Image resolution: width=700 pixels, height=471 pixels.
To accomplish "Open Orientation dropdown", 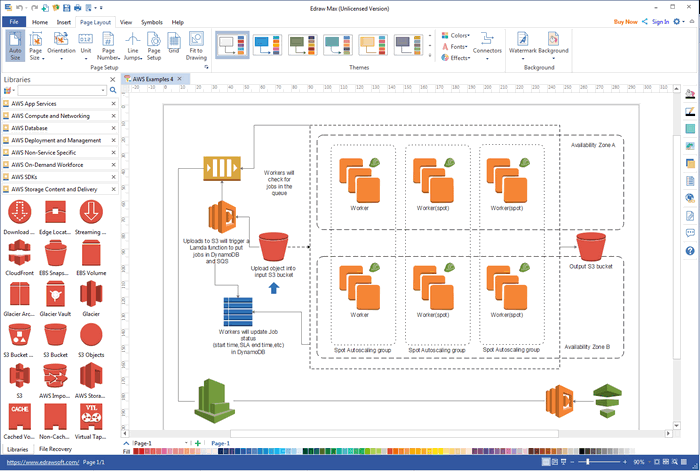I will [x=61, y=46].
